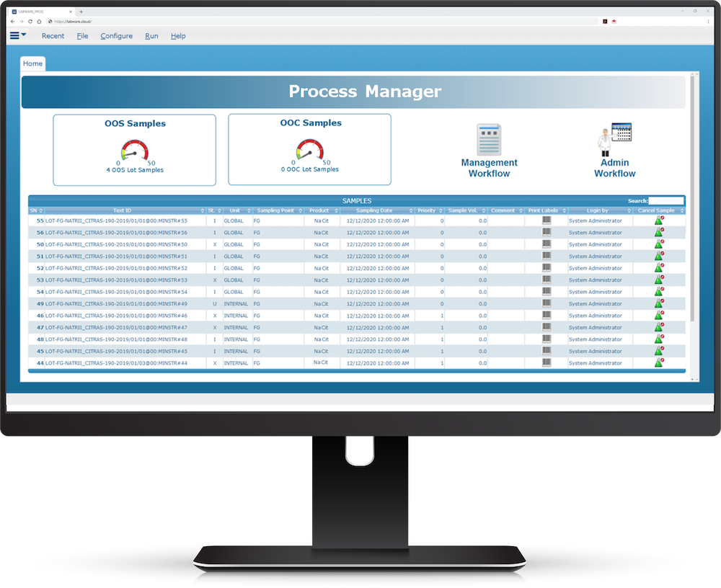The image size is (721, 588).
Task: Click the vertical scrollbar of the page
Action: tap(693, 216)
